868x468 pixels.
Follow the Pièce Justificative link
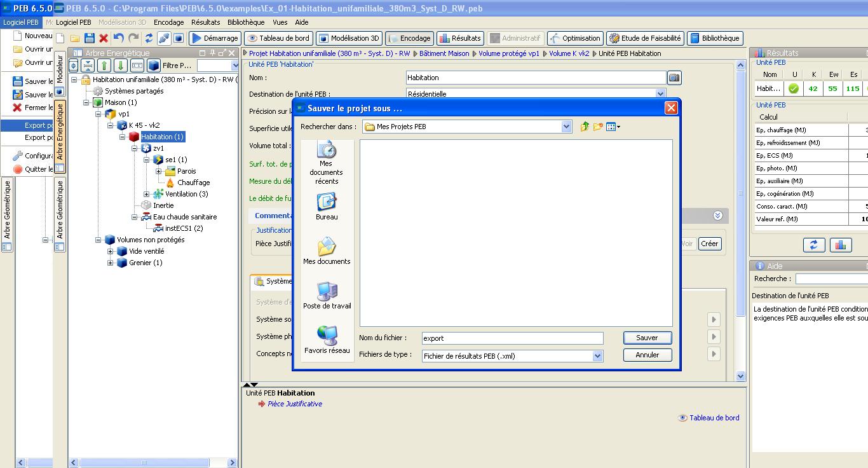pyautogui.click(x=295, y=404)
